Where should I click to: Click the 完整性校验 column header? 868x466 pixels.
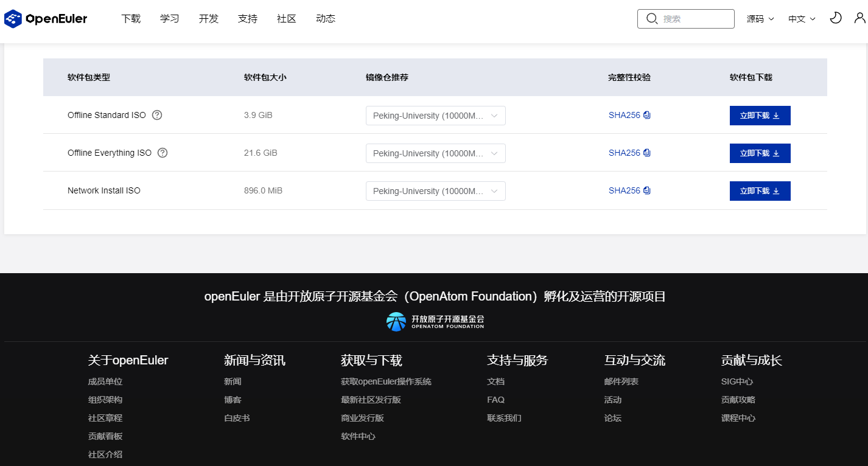629,77
